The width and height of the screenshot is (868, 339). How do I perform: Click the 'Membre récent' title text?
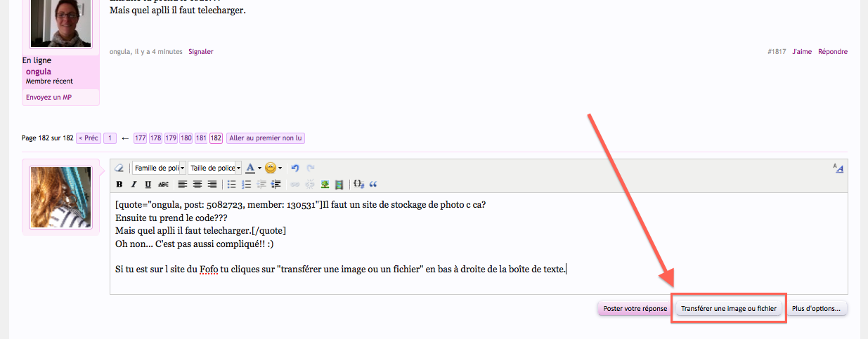pos(49,81)
